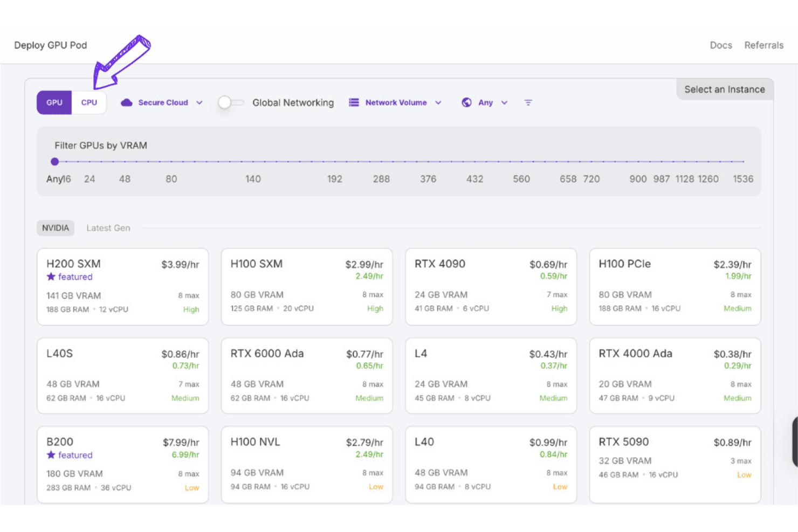Choose the H200 SXM GPU card

click(x=122, y=287)
